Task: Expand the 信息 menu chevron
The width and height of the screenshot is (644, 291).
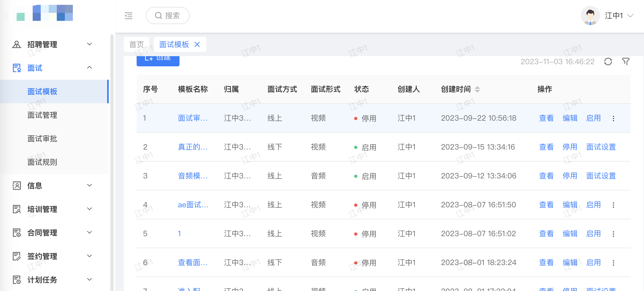Action: pyautogui.click(x=90, y=185)
